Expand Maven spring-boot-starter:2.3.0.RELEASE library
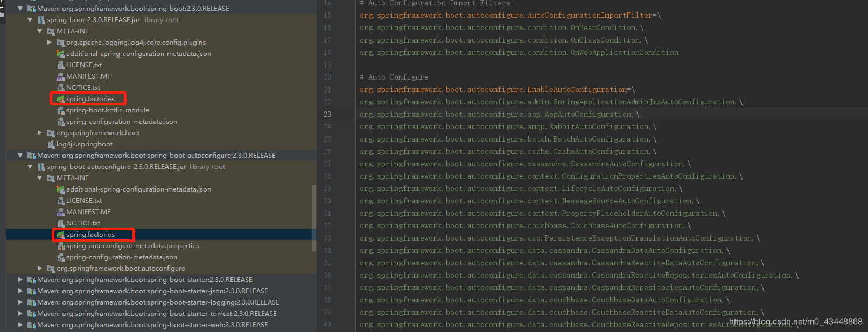Screen dimensions: 868x332 [20, 280]
